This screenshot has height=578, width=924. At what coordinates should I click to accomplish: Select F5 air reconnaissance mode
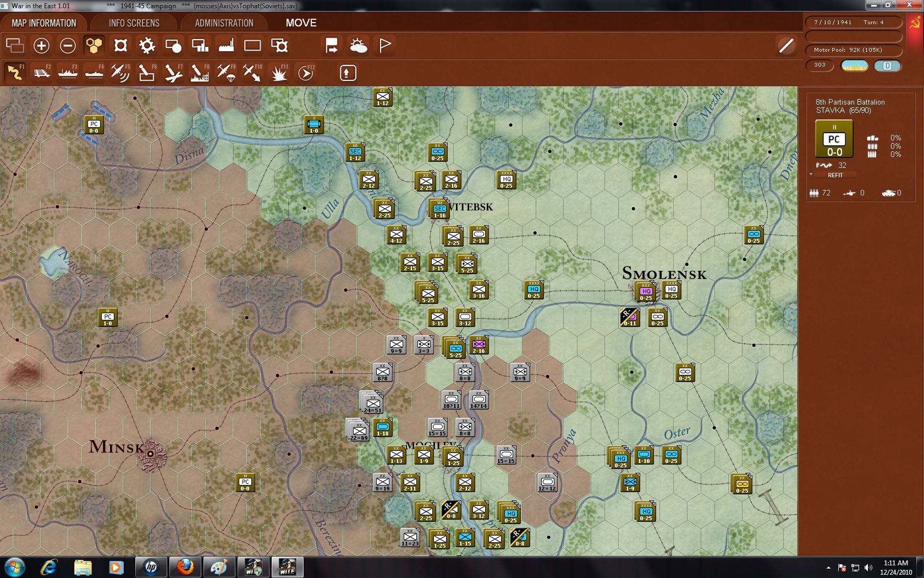tap(120, 73)
